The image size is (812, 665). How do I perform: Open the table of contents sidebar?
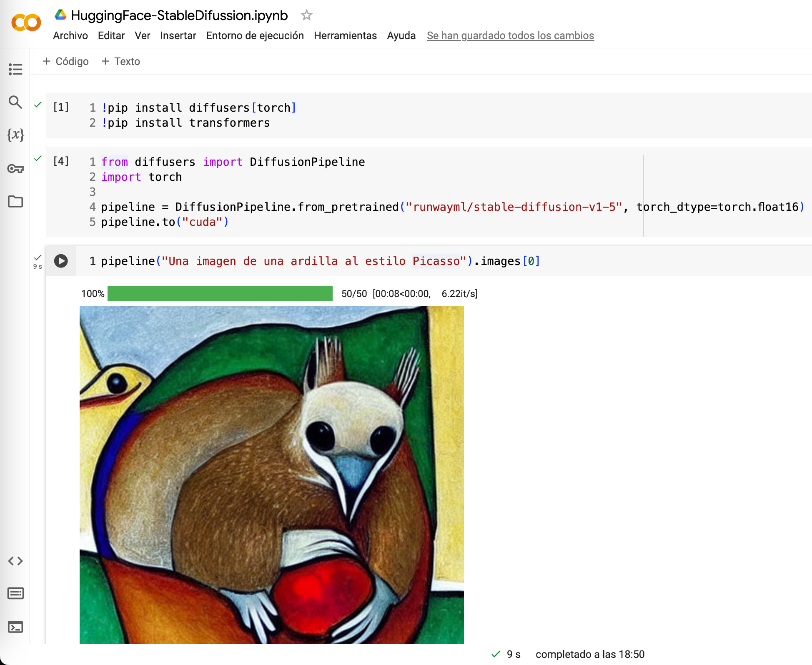tap(15, 69)
